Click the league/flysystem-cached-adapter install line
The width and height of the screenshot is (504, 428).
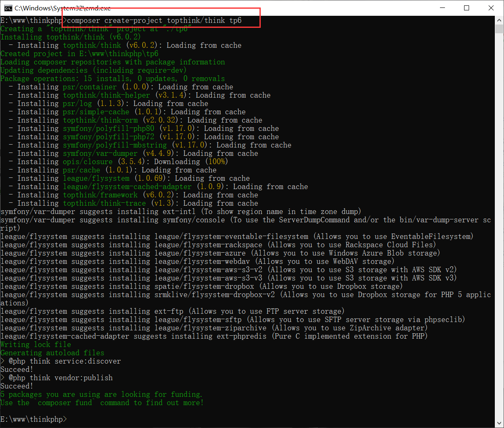158,187
